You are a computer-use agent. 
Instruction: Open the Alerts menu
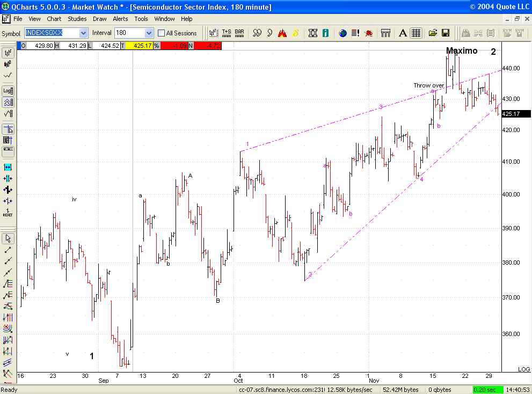pyautogui.click(x=120, y=19)
